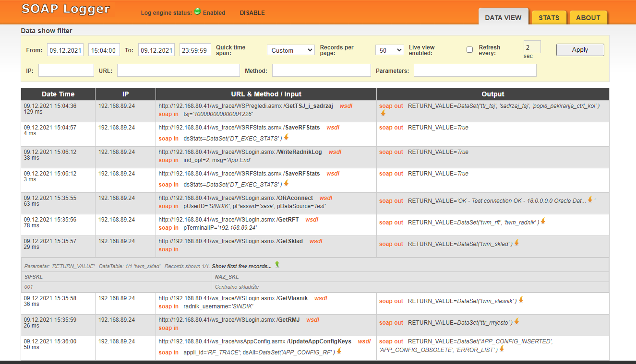Collapse the twm_sklad records with the green arrow
636x364 pixels.
(x=277, y=265)
